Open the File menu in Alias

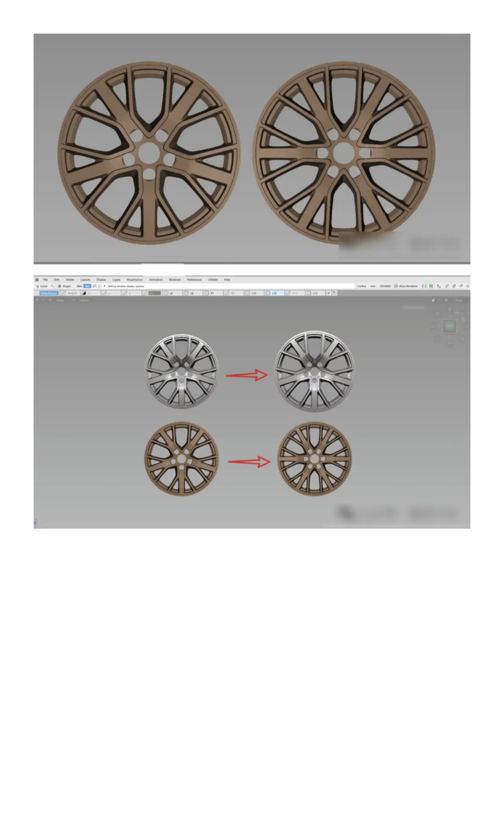[45, 280]
